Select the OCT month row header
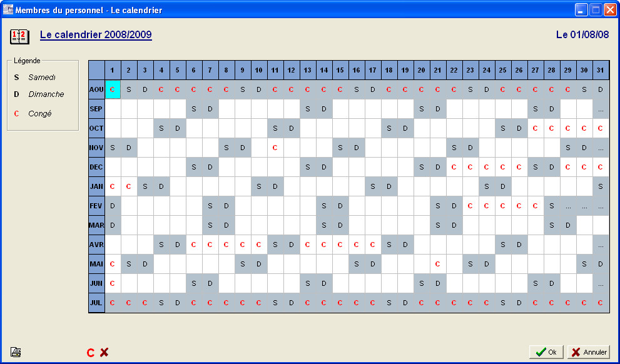 click(x=96, y=128)
